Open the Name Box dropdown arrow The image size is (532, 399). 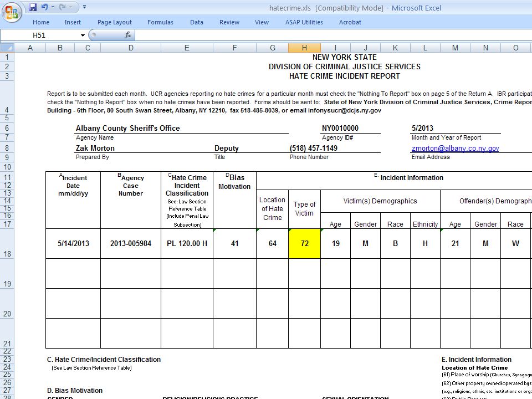tap(83, 35)
